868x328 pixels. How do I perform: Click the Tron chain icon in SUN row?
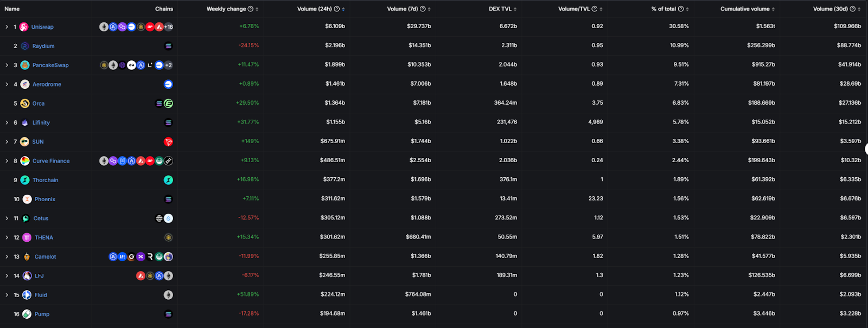(168, 142)
